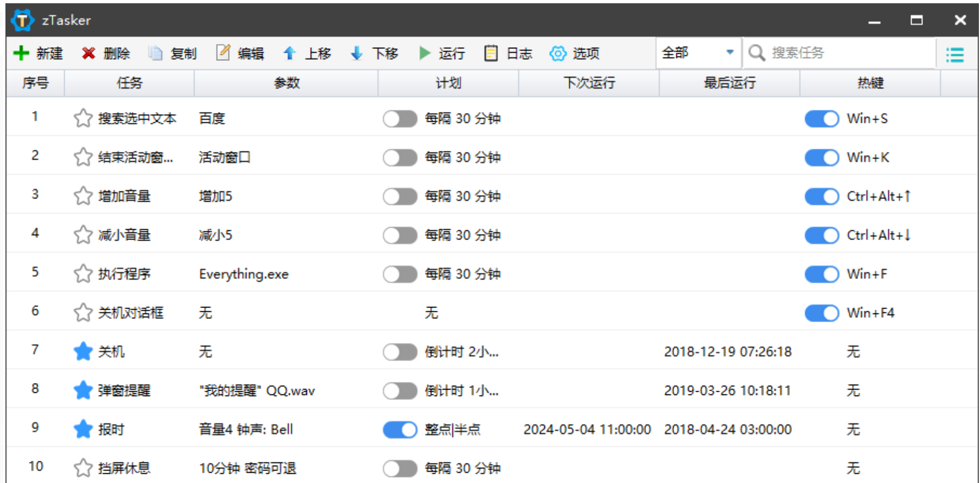Screen dimensions: 980x483
Task: Star the 挡屏休息 task
Action: click(x=83, y=468)
